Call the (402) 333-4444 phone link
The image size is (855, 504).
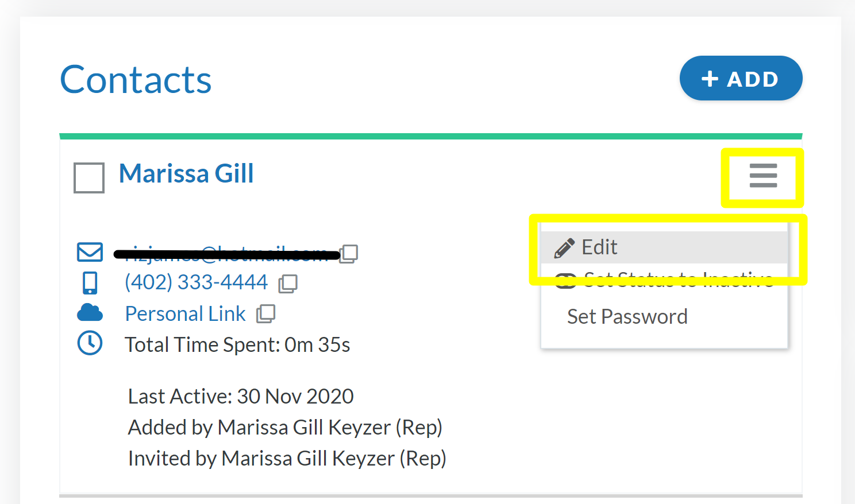click(x=197, y=282)
